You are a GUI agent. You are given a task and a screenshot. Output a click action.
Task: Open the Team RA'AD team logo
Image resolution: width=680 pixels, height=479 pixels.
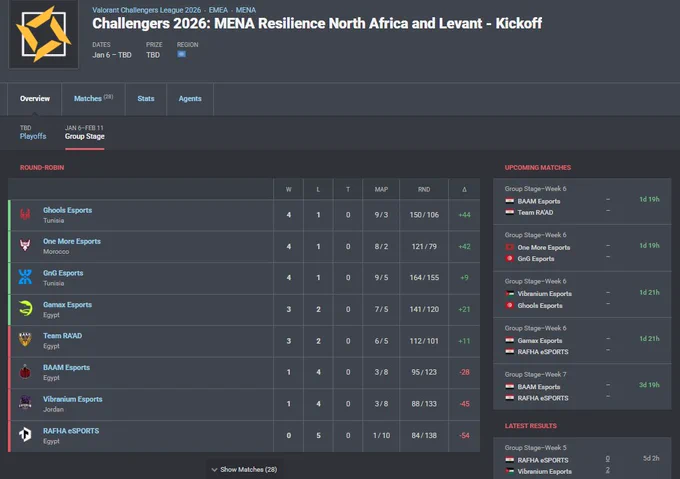pyautogui.click(x=25, y=340)
